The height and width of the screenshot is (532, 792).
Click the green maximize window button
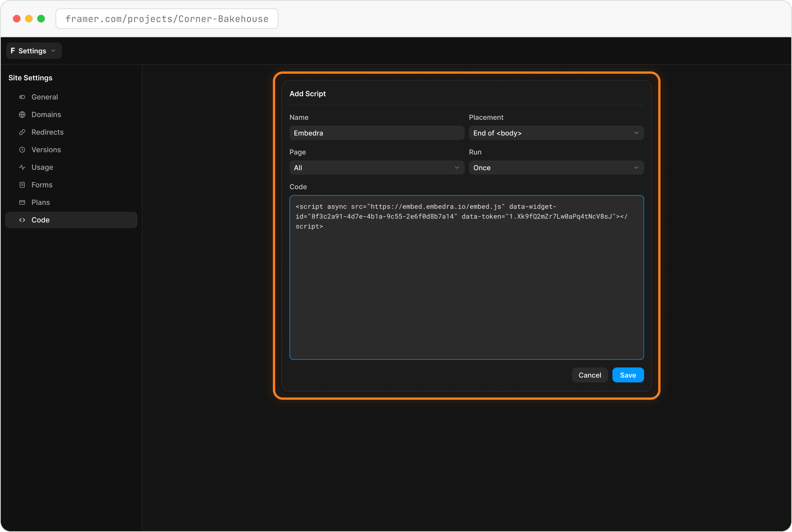pyautogui.click(x=41, y=19)
